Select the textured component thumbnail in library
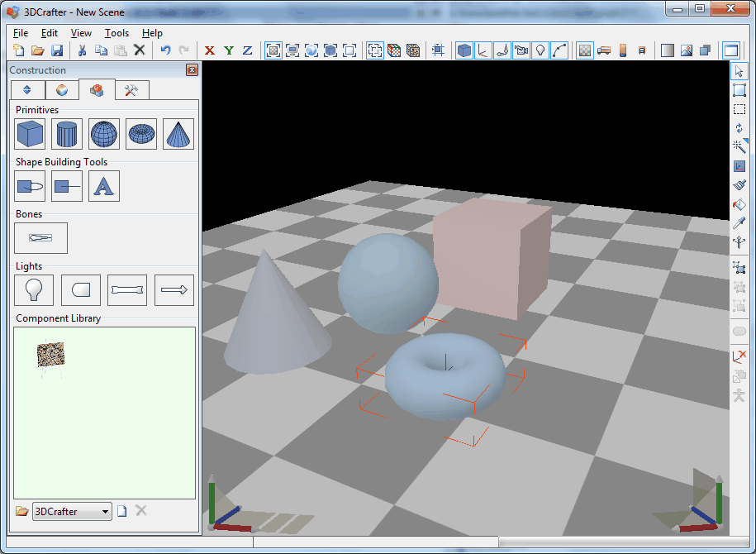Viewport: 756px width, 554px height. (x=50, y=356)
